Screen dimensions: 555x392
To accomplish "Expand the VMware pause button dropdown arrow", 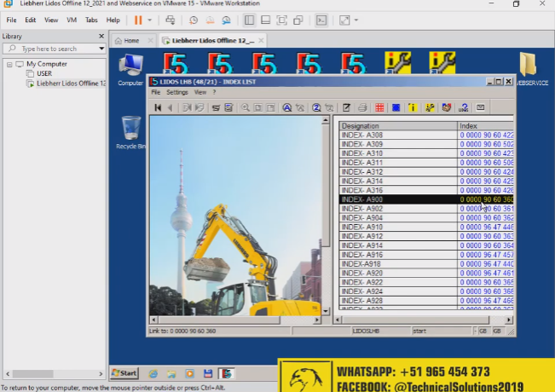I will click(x=150, y=20).
